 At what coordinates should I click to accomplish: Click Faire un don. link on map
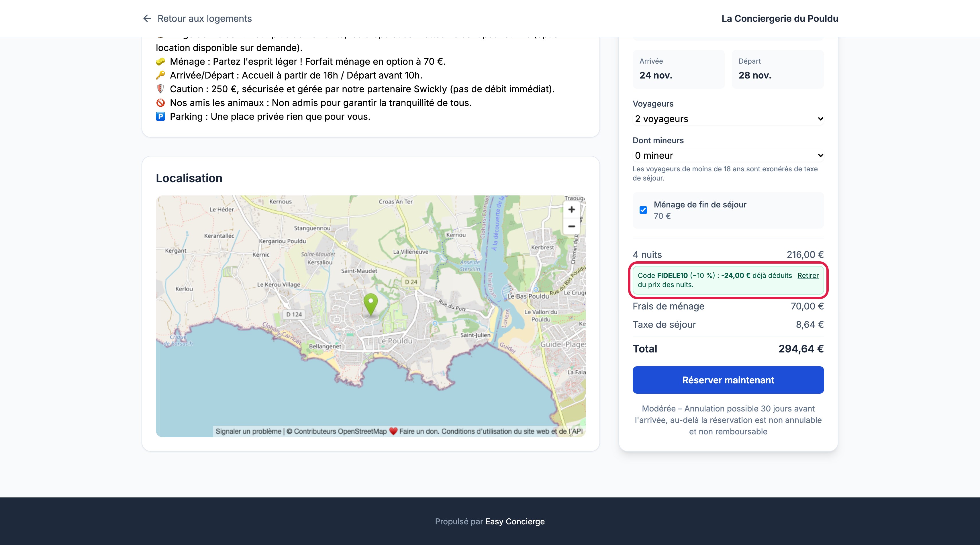pyautogui.click(x=419, y=431)
